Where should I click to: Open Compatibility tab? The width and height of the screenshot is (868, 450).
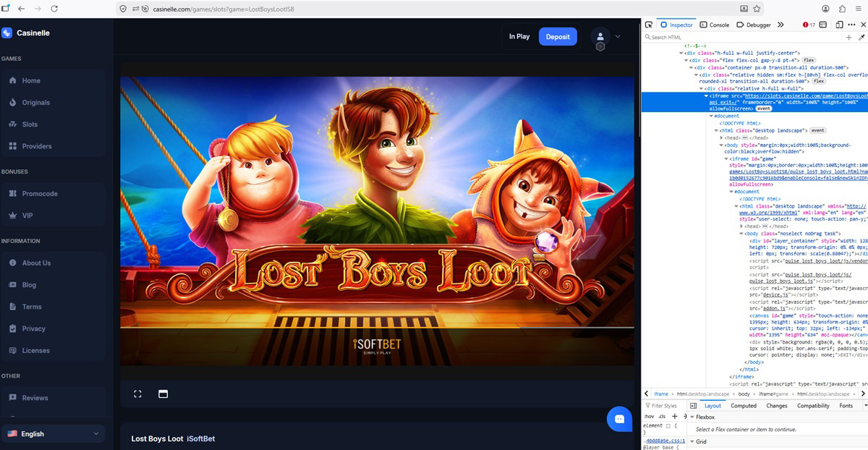pyautogui.click(x=813, y=406)
